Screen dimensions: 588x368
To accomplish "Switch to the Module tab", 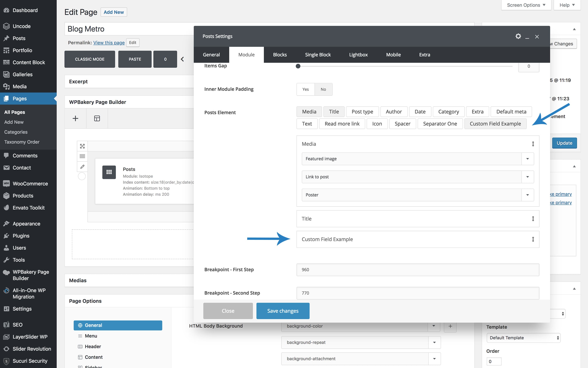I will (246, 54).
